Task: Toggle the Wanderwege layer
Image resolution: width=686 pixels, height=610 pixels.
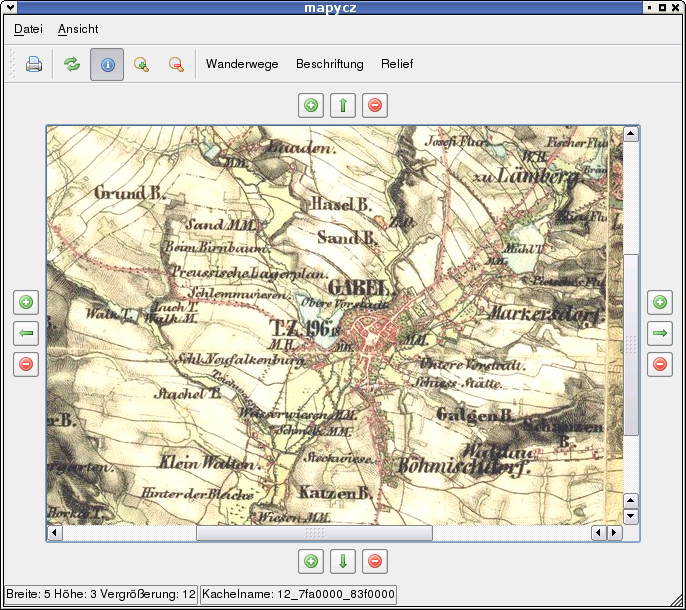Action: [x=242, y=64]
